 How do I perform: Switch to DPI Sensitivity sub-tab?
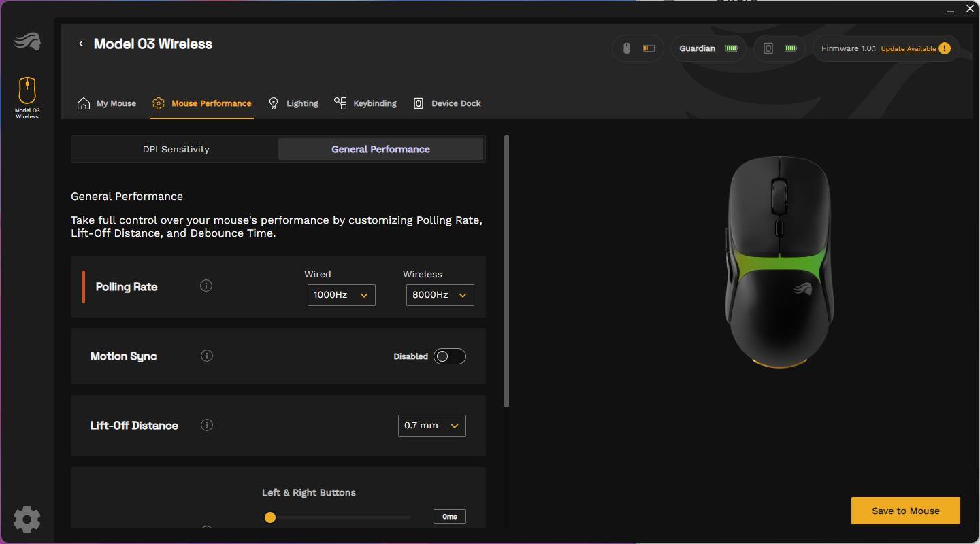point(176,149)
